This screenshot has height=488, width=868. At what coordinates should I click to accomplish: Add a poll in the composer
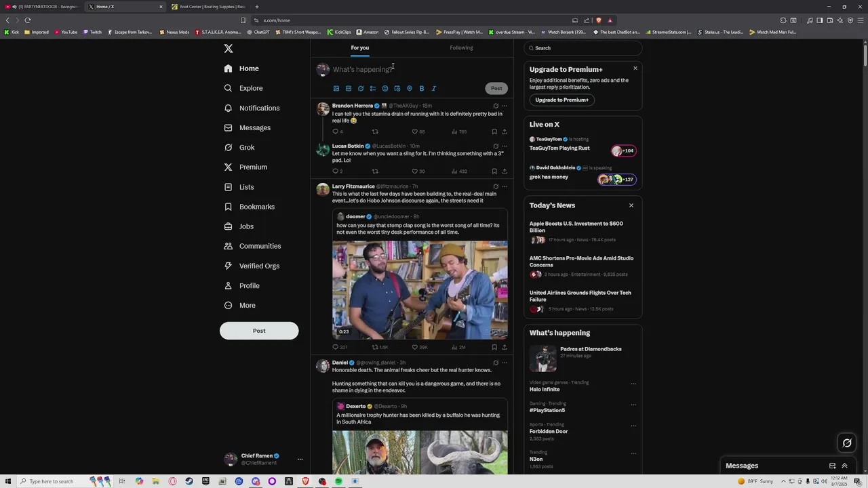coord(373,88)
